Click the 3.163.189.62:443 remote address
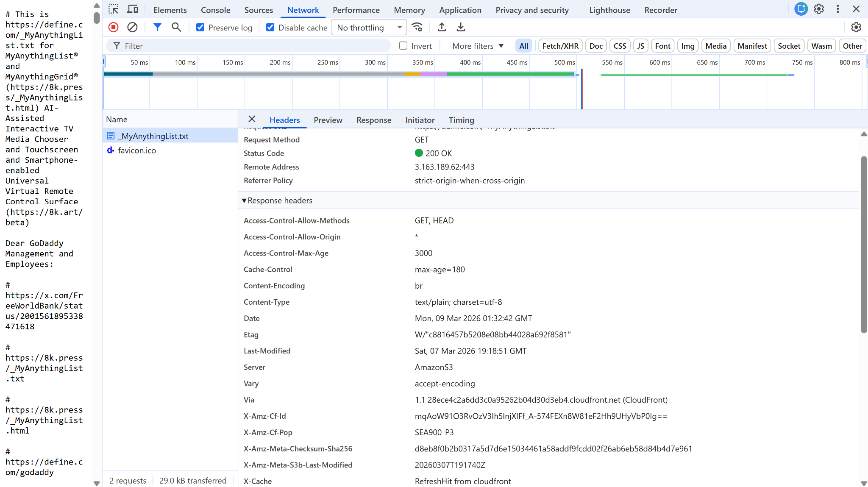Screen dimensions: 868x487 pyautogui.click(x=445, y=167)
